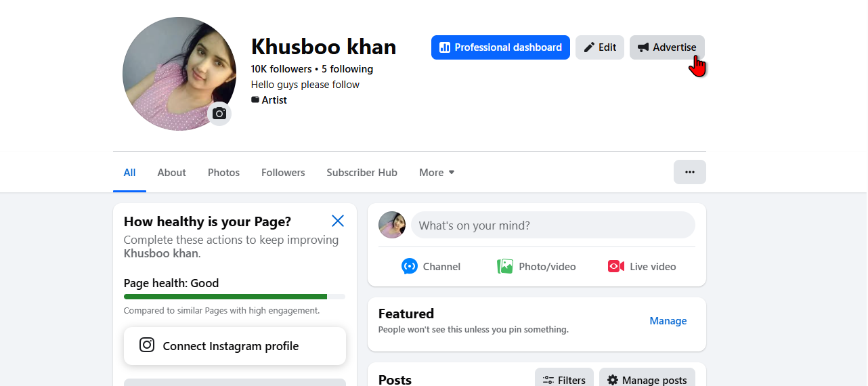The height and width of the screenshot is (386, 868).
Task: Add a Photo/video to post
Action: pos(536,266)
